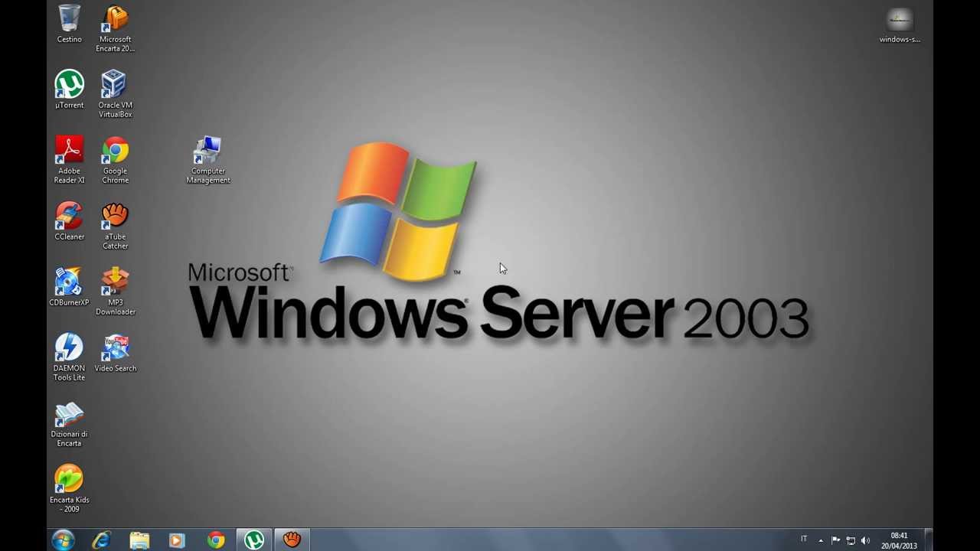Select the Microsoft Encarta 20... desktop shortcut
The image size is (980, 551).
(x=115, y=28)
